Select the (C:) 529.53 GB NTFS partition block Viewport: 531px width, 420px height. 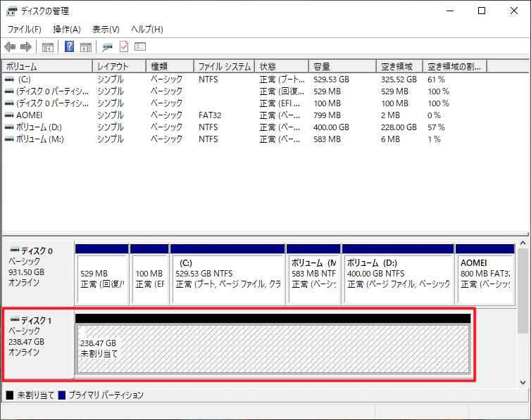point(227,274)
